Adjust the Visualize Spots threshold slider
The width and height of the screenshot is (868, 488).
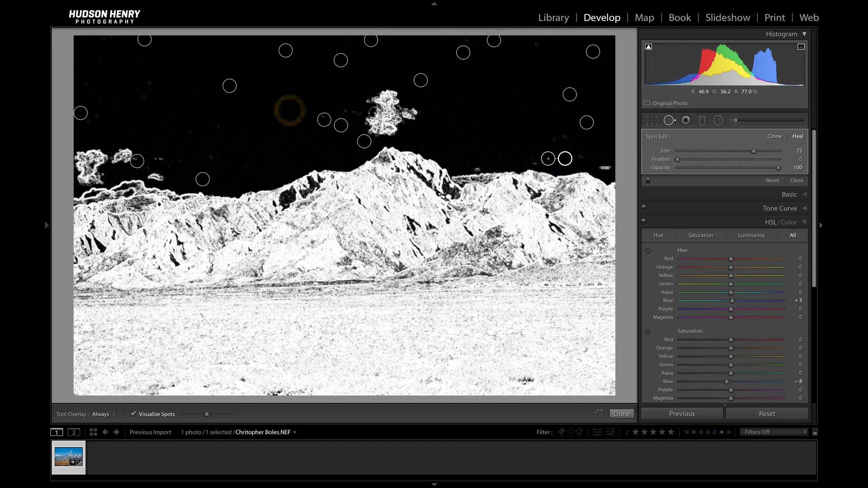click(x=207, y=414)
